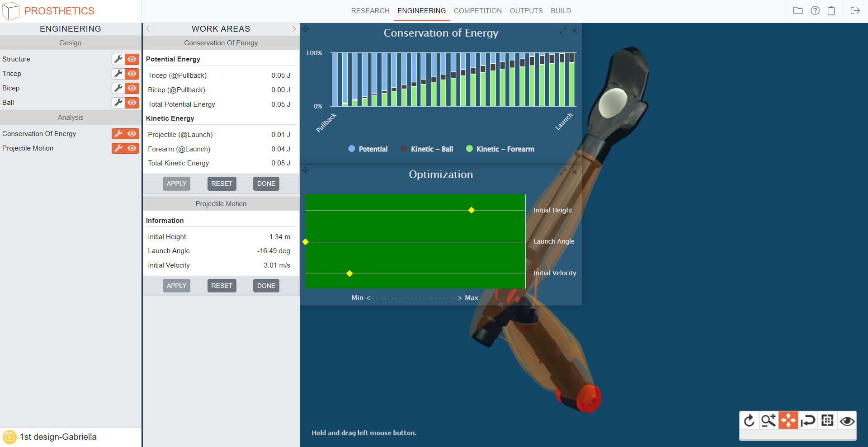The image size is (868, 447).
Task: Open the clipboard notes icon
Action: (831, 11)
